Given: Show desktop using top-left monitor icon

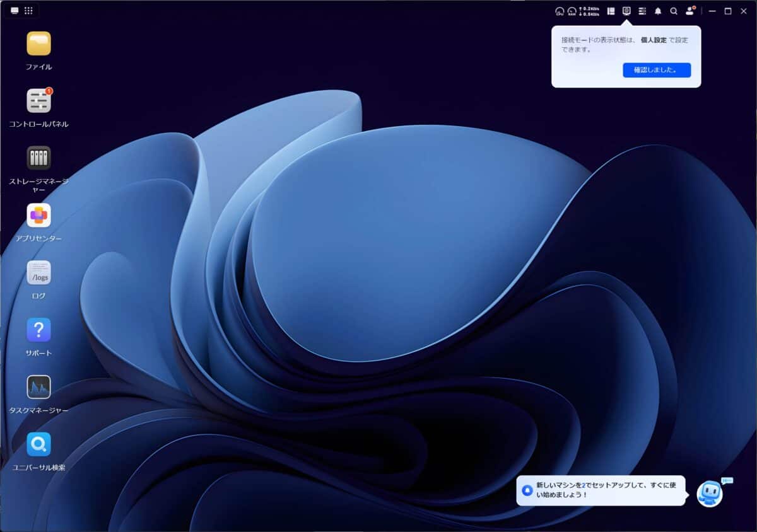Looking at the screenshot, I should pyautogui.click(x=15, y=11).
